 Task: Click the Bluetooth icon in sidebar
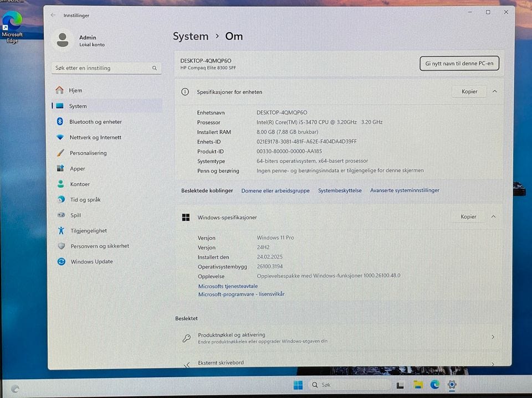coord(60,121)
